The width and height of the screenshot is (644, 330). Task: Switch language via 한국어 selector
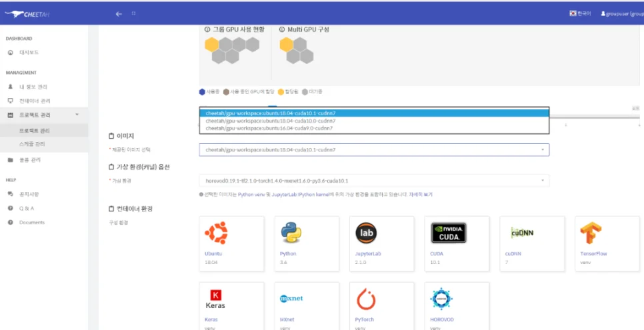pyautogui.click(x=580, y=13)
